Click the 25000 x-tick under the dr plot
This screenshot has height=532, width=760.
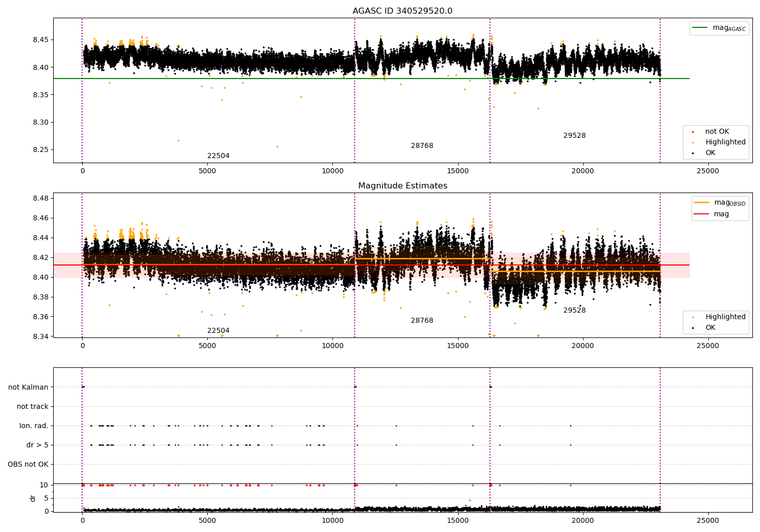coord(708,520)
